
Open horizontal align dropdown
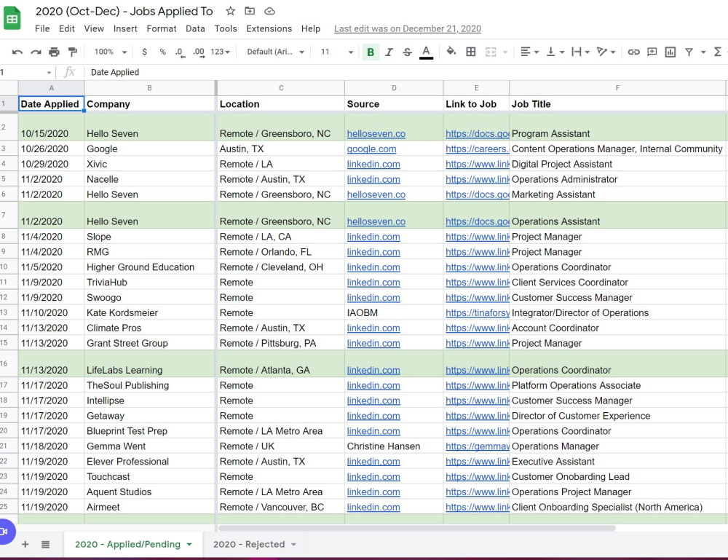pyautogui.click(x=529, y=52)
